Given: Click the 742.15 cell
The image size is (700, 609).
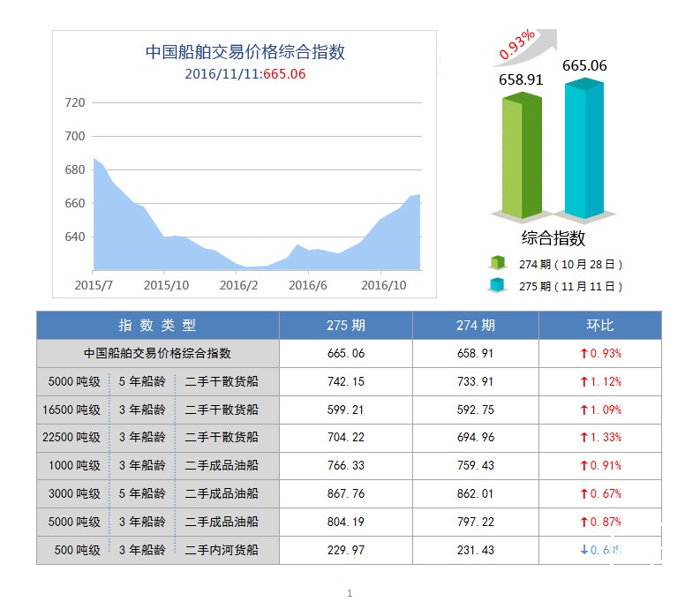Looking at the screenshot, I should (x=345, y=381).
